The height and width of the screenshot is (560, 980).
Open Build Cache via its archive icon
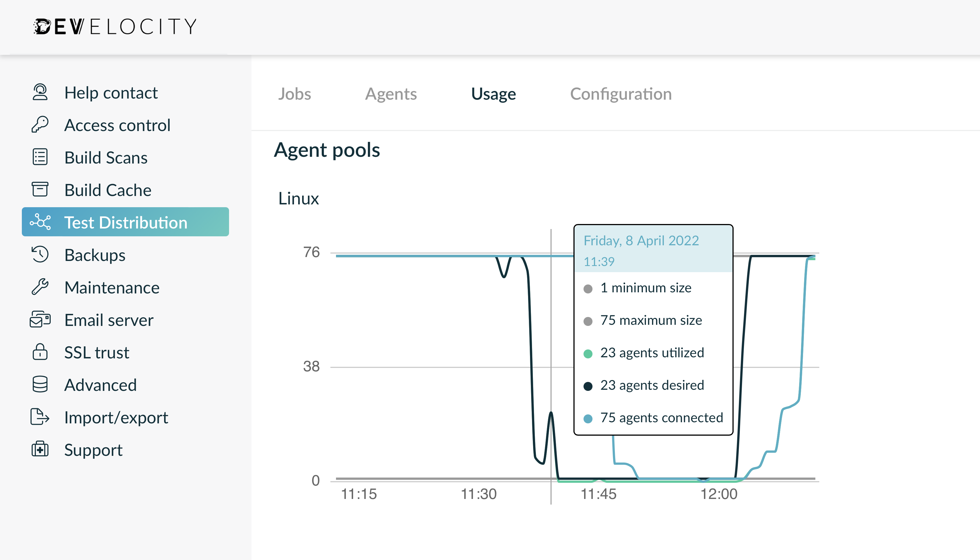click(40, 189)
